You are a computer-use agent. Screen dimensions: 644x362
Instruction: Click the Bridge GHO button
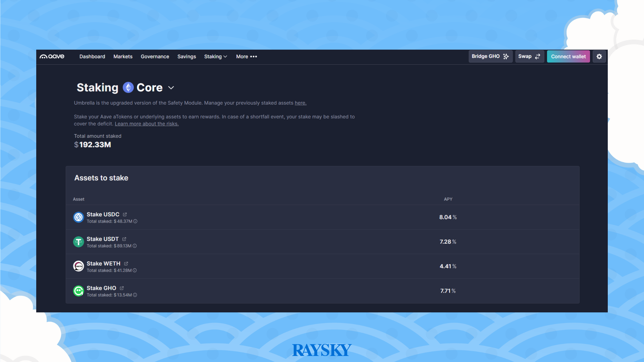tap(490, 56)
